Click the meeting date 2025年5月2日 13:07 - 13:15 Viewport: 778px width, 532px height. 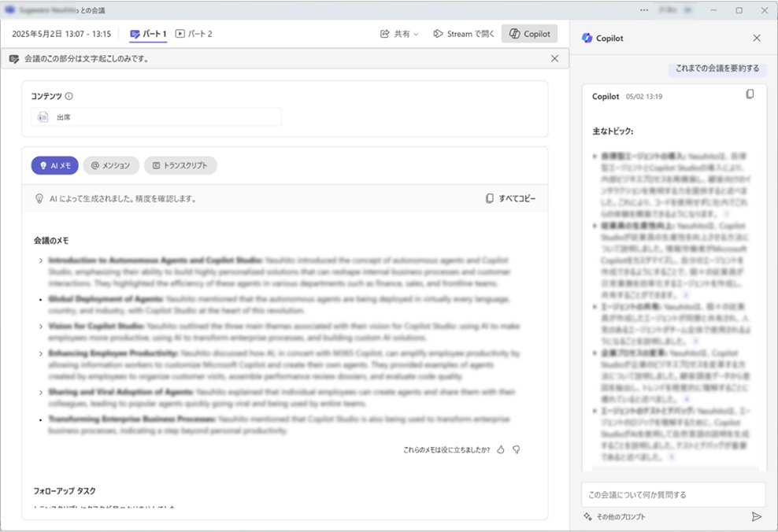pos(61,34)
